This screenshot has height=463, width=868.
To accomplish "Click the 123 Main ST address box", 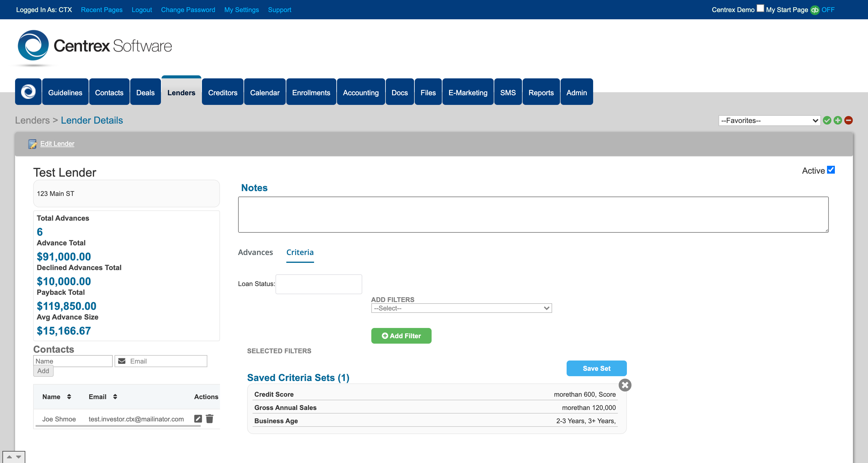I will [x=126, y=194].
